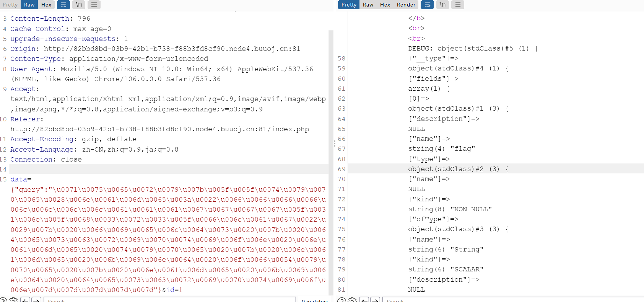Toggle word wrap in the response pane
The height and width of the screenshot is (302, 644).
coord(427,5)
